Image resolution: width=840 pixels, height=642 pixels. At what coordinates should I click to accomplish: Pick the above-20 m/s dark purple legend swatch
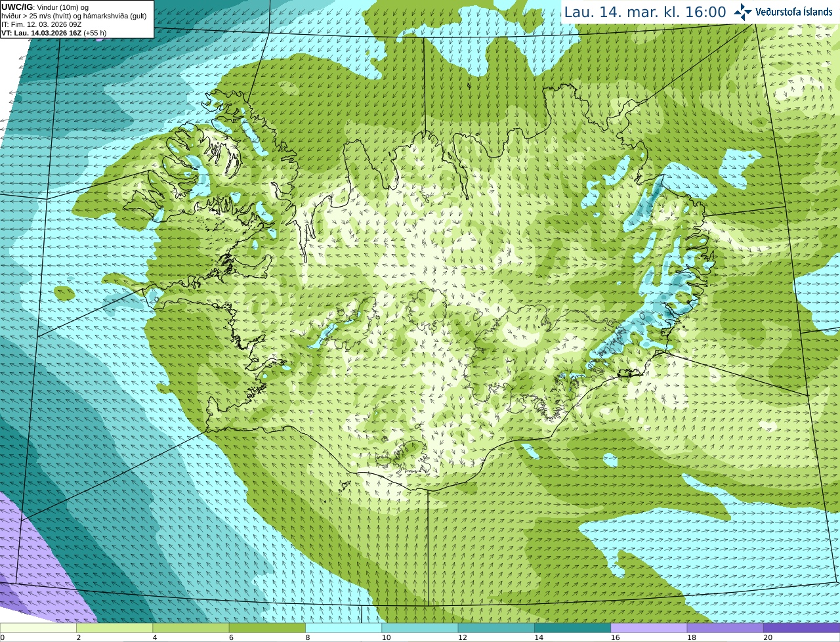(x=801, y=628)
